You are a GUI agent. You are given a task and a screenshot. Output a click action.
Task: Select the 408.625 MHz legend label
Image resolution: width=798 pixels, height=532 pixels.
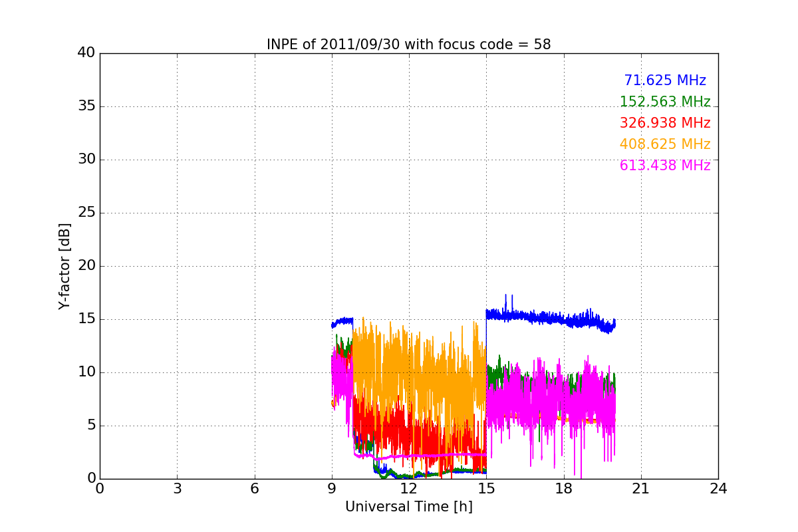(x=665, y=144)
